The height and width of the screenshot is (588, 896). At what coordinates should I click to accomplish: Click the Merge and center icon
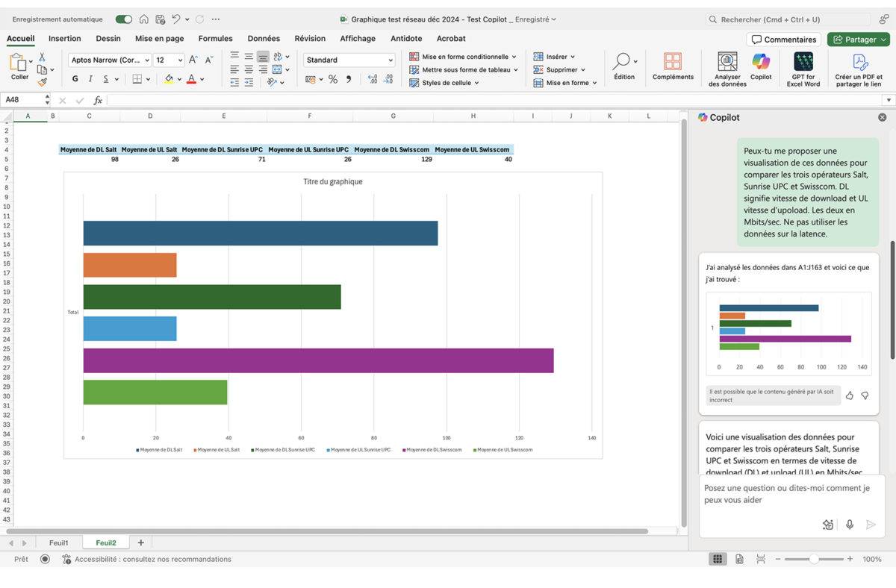[276, 69]
